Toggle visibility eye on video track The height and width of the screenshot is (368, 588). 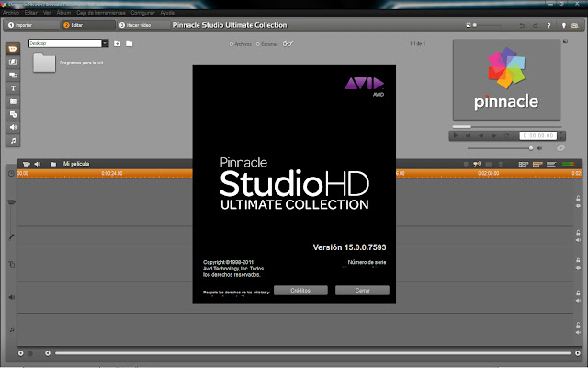click(578, 206)
